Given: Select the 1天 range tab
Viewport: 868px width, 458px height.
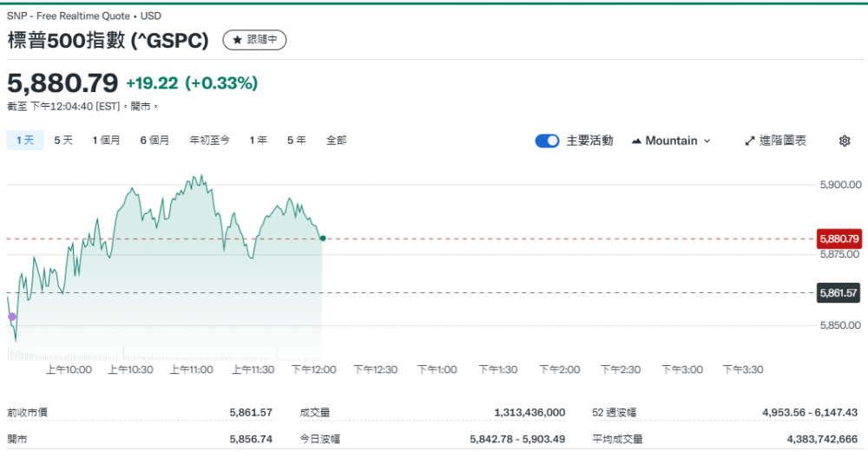Looking at the screenshot, I should [x=24, y=140].
